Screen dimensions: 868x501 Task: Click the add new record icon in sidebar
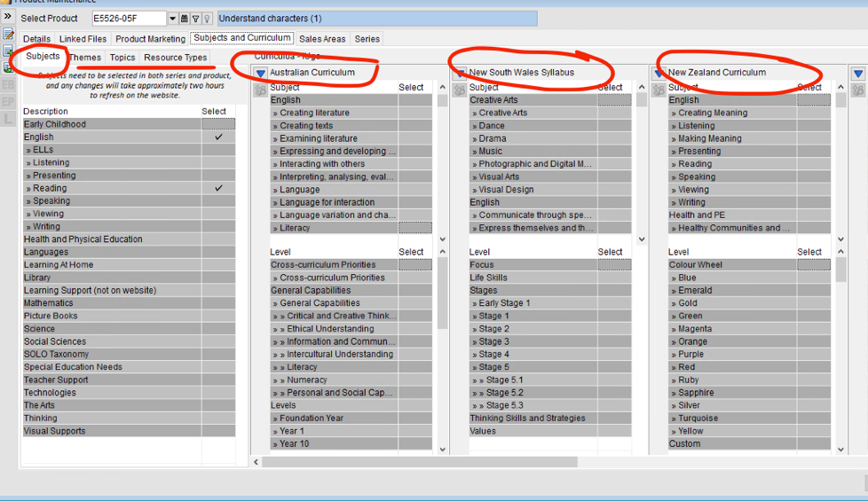pyautogui.click(x=8, y=51)
